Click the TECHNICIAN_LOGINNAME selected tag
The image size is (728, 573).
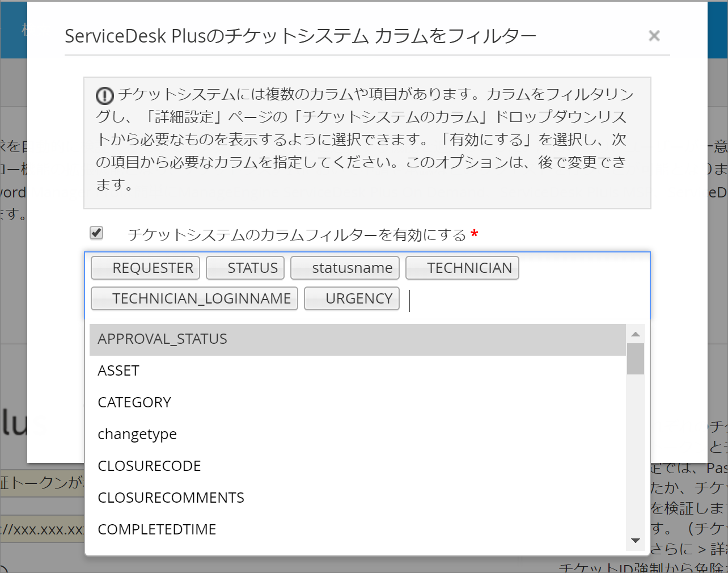tap(194, 299)
